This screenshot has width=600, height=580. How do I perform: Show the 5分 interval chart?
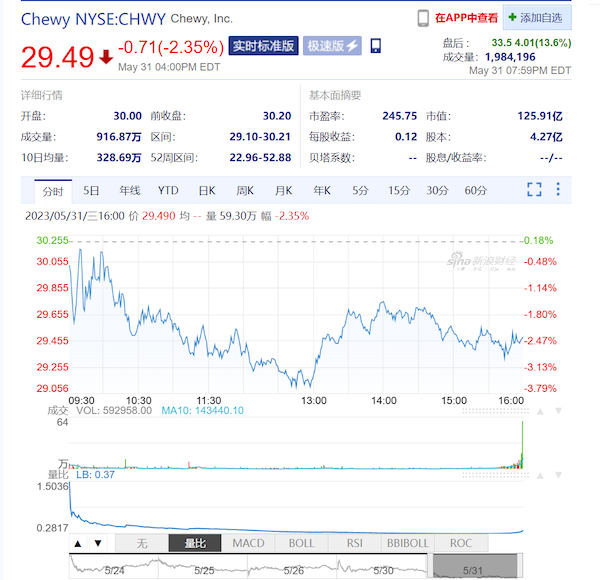click(360, 191)
